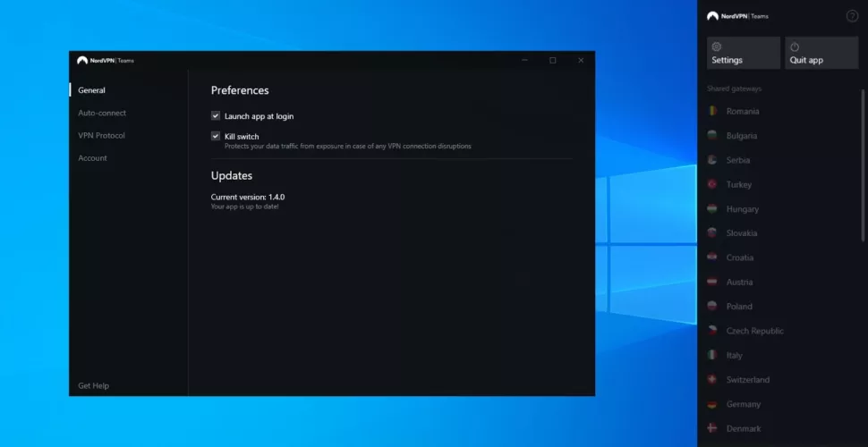Select the Denmark gateway name
The image size is (868, 447).
click(744, 428)
